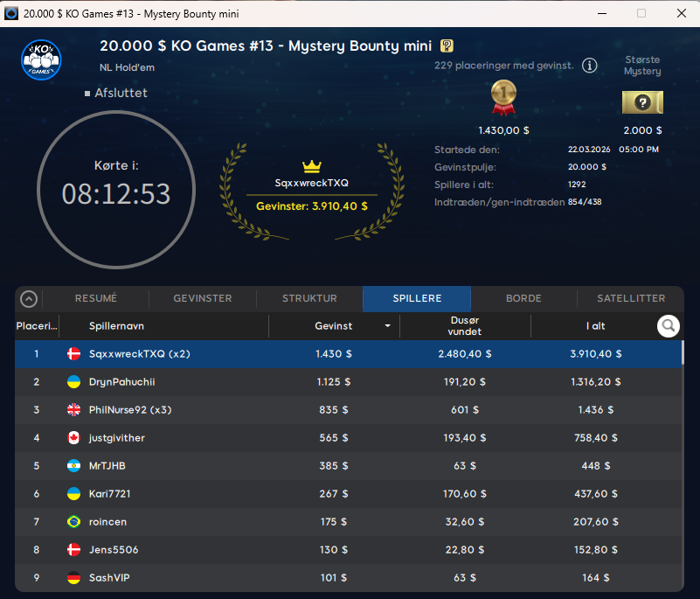Go to the Satellitter tab
700x599 pixels.
(x=631, y=299)
